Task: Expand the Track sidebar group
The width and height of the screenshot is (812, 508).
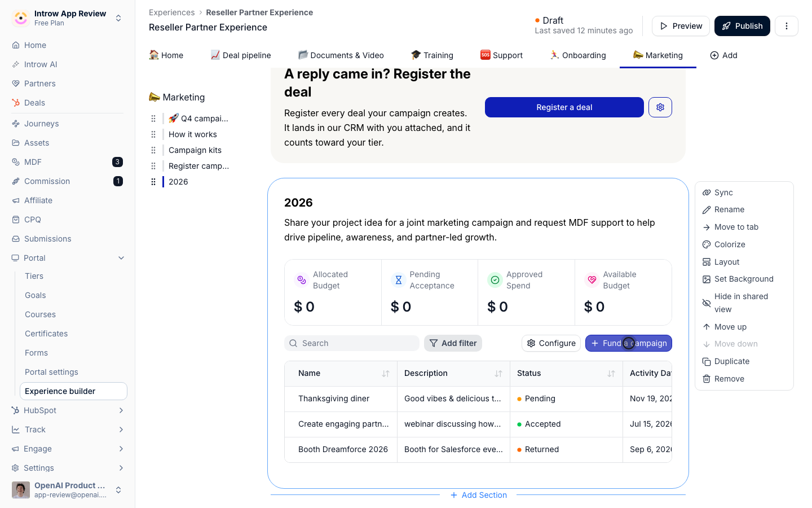Action: (x=121, y=430)
